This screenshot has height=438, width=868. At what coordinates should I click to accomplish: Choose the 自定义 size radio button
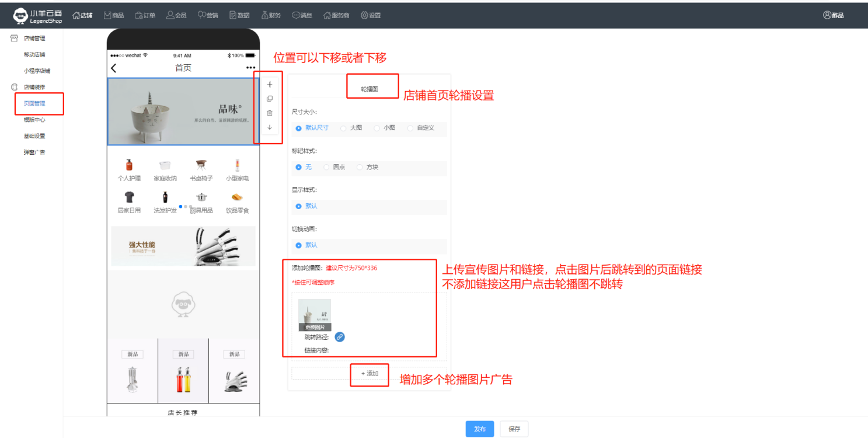coord(410,128)
